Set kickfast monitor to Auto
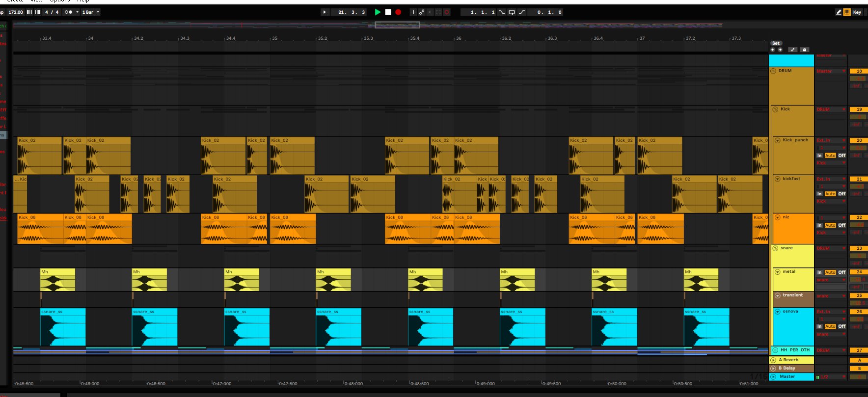This screenshot has width=868, height=397. click(830, 194)
